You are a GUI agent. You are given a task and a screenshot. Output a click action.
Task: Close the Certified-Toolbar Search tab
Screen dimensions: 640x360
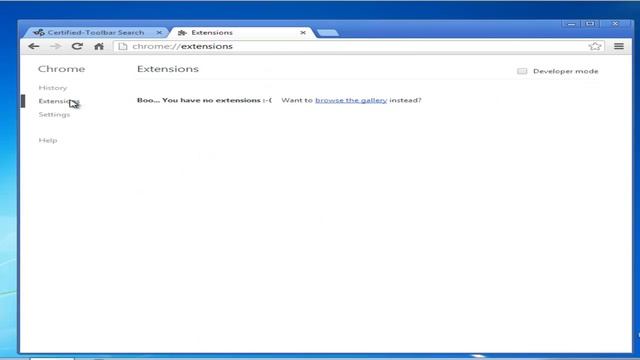click(x=159, y=32)
